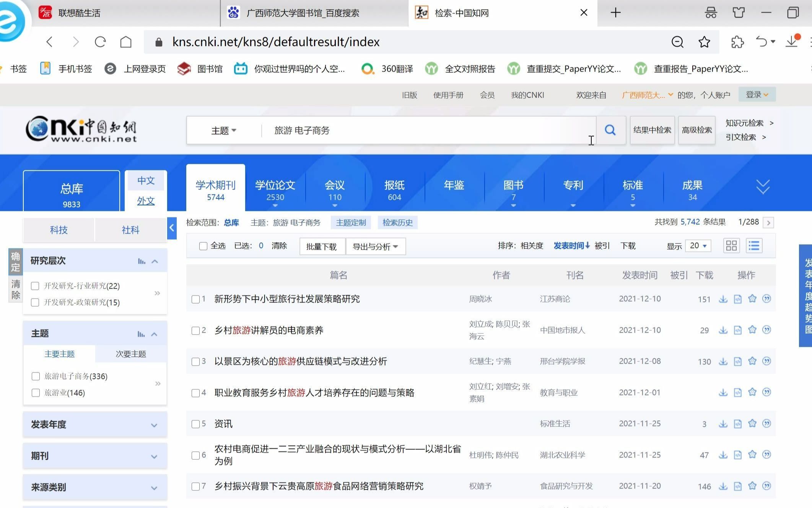
Task: Click the 高级检索 button
Action: 697,130
